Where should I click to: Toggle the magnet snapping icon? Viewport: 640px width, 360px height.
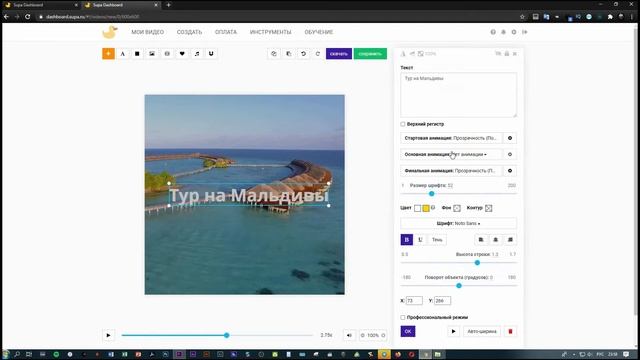pos(211,53)
